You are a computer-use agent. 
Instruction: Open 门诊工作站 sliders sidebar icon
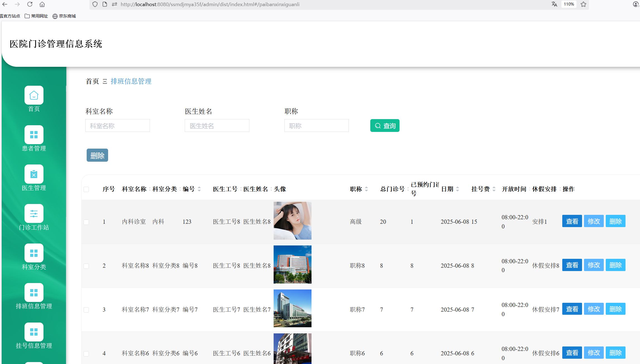[34, 214]
